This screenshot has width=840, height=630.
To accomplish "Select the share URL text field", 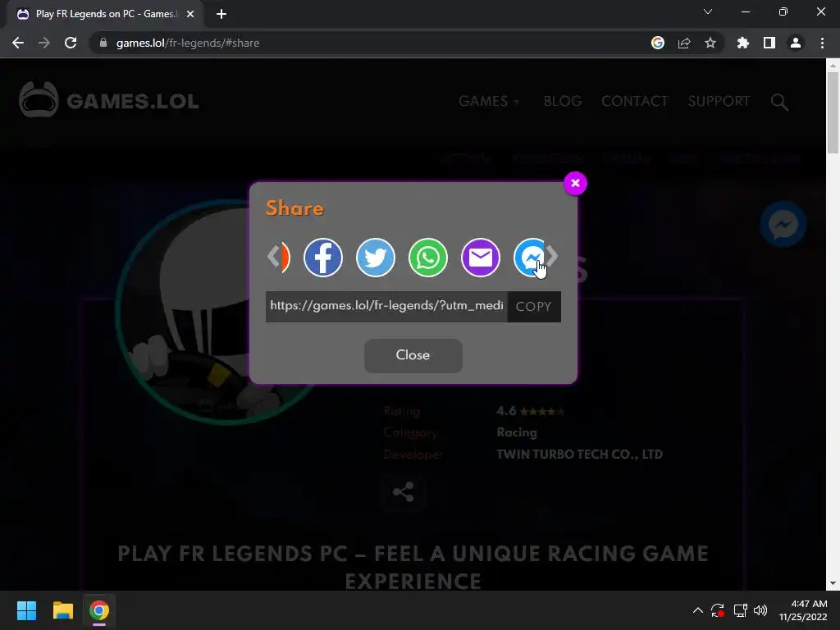I will [x=386, y=307].
